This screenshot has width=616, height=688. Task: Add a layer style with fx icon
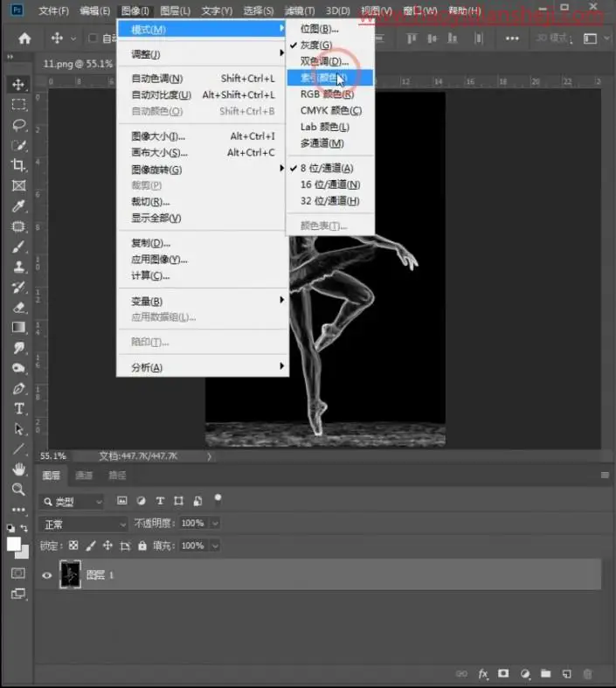[x=482, y=673]
